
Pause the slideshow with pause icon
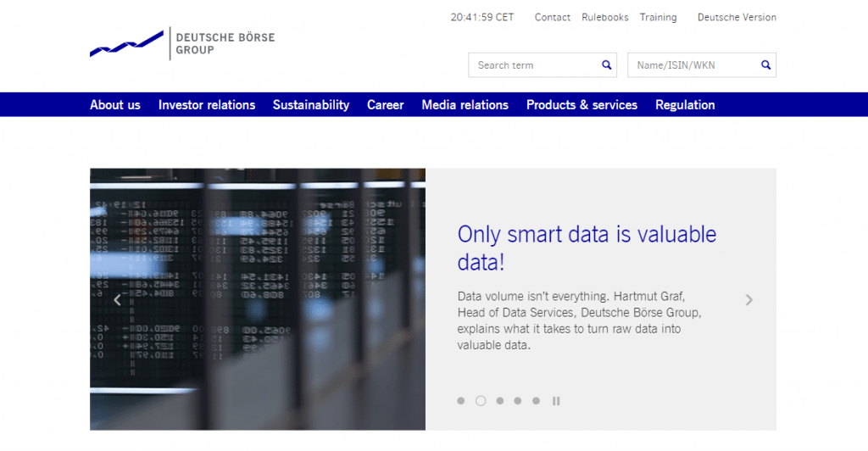556,401
